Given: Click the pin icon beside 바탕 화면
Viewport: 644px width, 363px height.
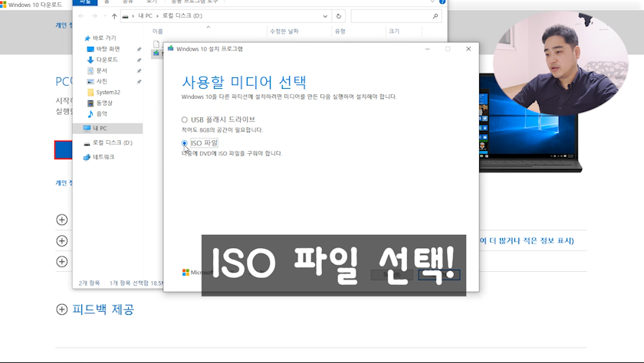Looking at the screenshot, I should 139,49.
